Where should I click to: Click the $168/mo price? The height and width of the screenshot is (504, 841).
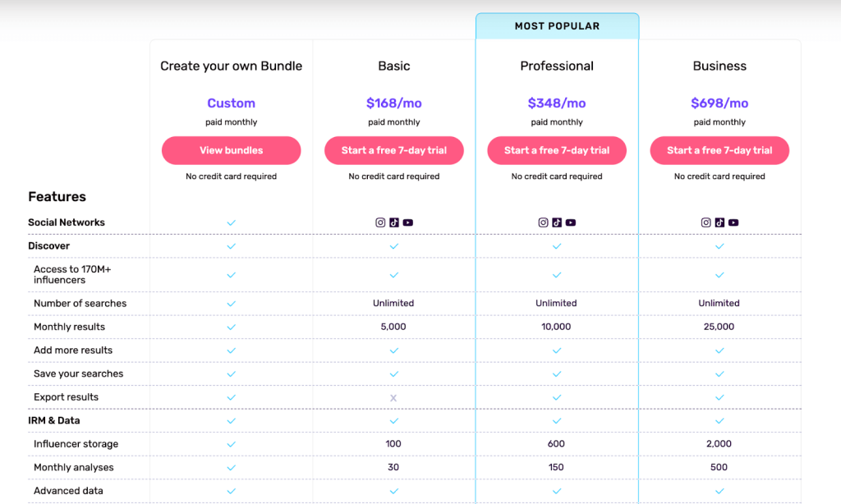[394, 103]
